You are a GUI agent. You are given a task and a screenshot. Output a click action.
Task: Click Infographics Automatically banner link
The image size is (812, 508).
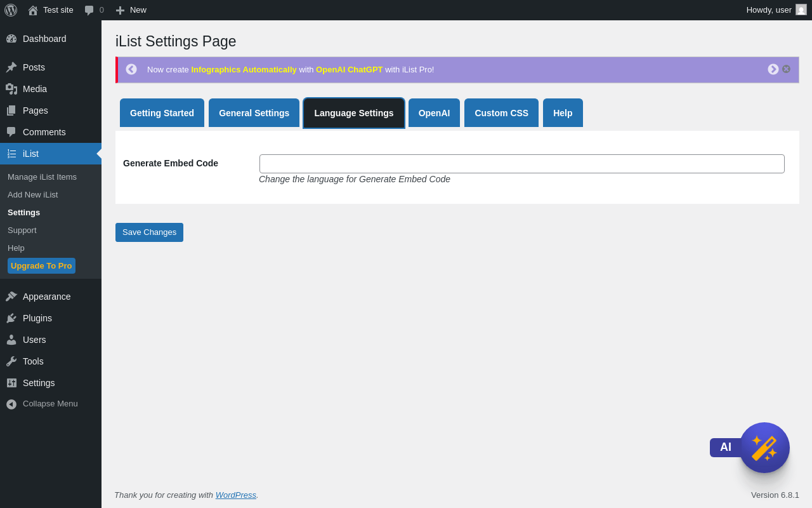244,70
